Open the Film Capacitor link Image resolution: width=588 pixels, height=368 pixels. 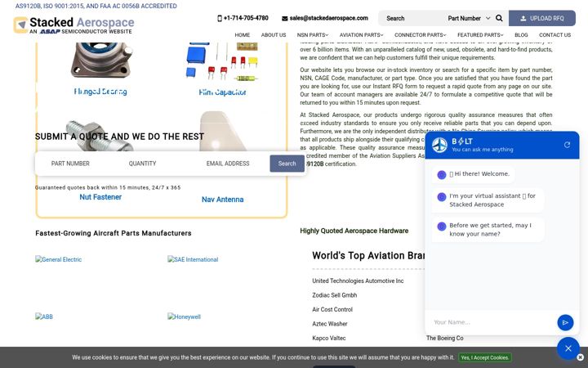[x=222, y=92]
